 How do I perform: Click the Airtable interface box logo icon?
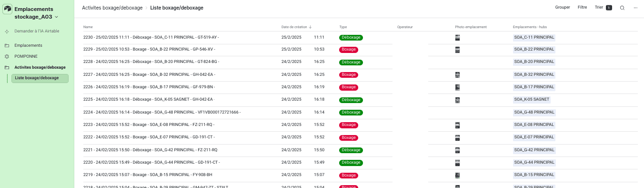click(x=8, y=9)
